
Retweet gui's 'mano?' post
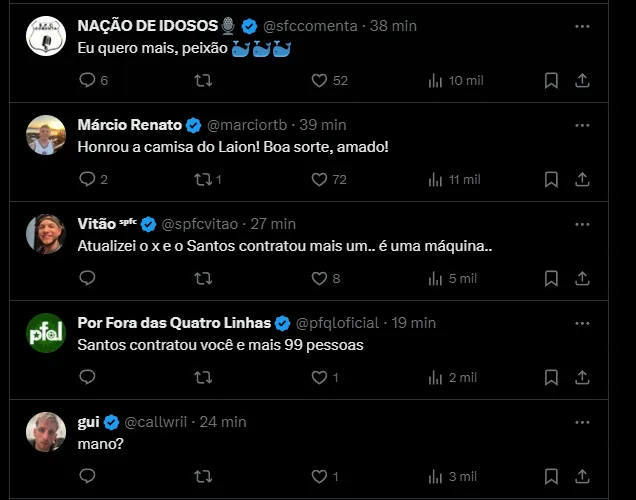[203, 476]
